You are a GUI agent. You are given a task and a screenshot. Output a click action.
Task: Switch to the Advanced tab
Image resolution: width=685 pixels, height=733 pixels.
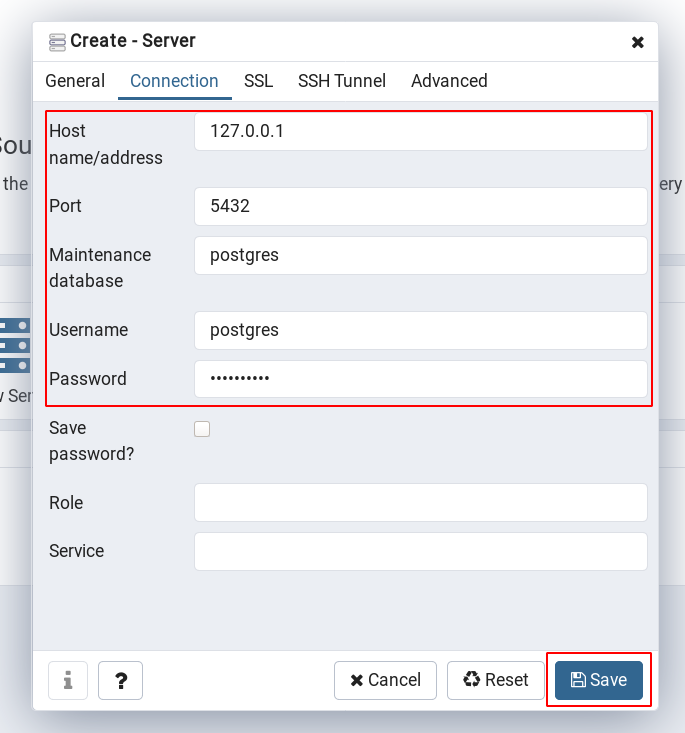click(x=449, y=81)
